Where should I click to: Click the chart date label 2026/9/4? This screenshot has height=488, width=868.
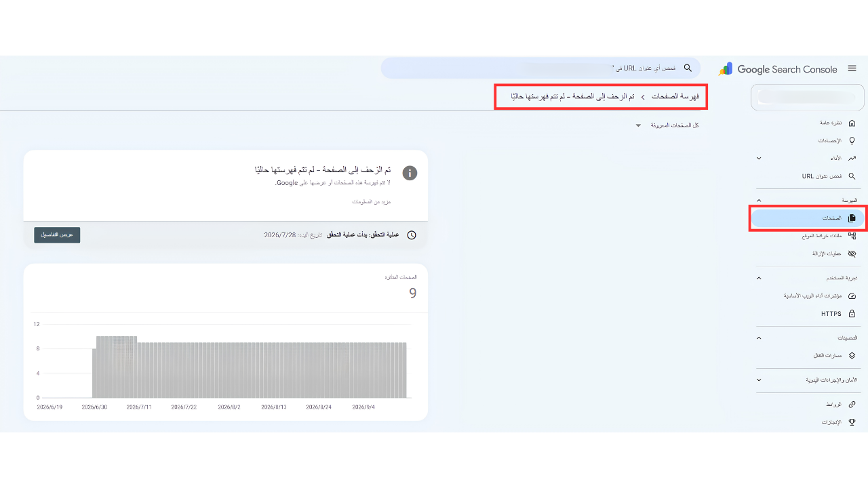pos(365,407)
